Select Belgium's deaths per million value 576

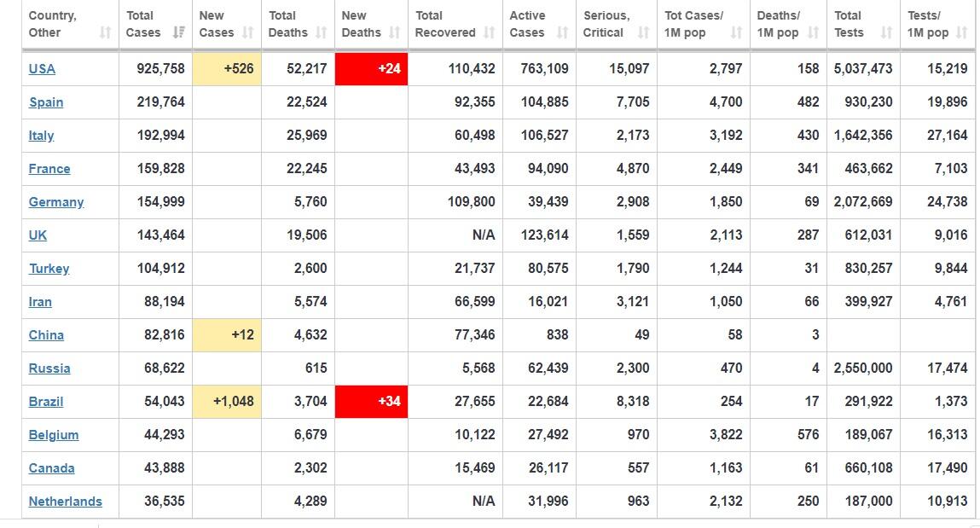808,435
